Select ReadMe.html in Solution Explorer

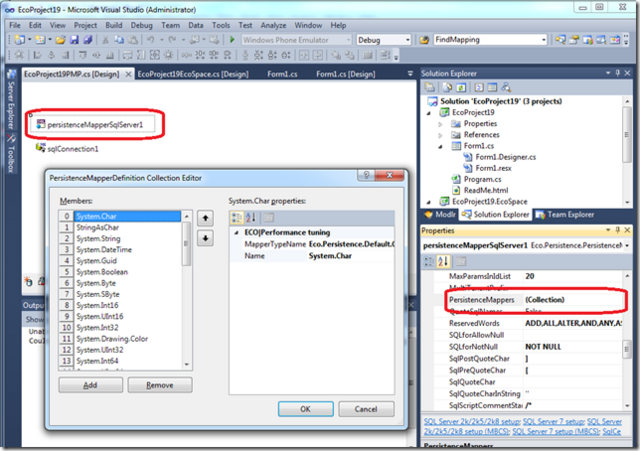click(x=486, y=190)
